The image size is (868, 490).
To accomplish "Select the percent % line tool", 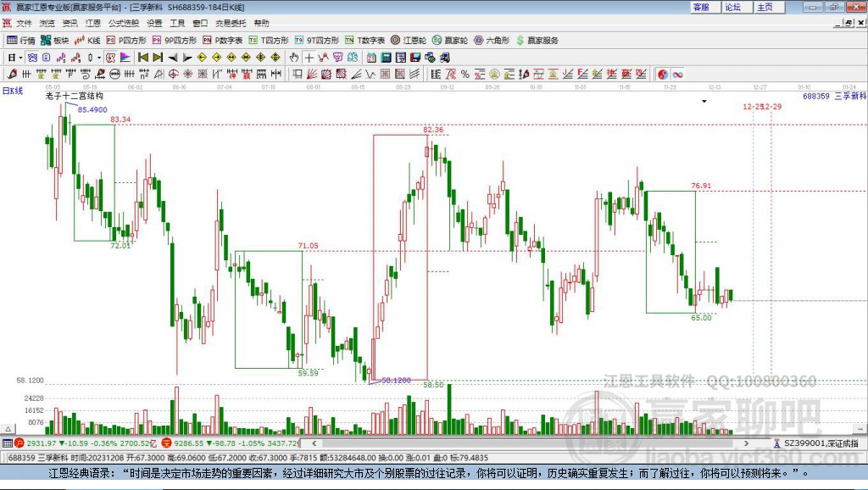I will coord(465,74).
